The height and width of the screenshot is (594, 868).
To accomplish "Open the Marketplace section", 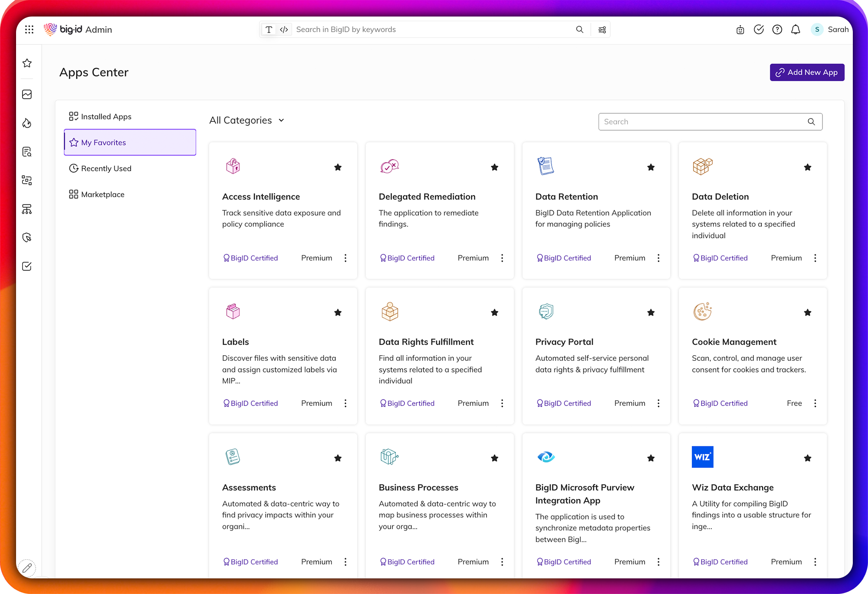I will [x=103, y=194].
